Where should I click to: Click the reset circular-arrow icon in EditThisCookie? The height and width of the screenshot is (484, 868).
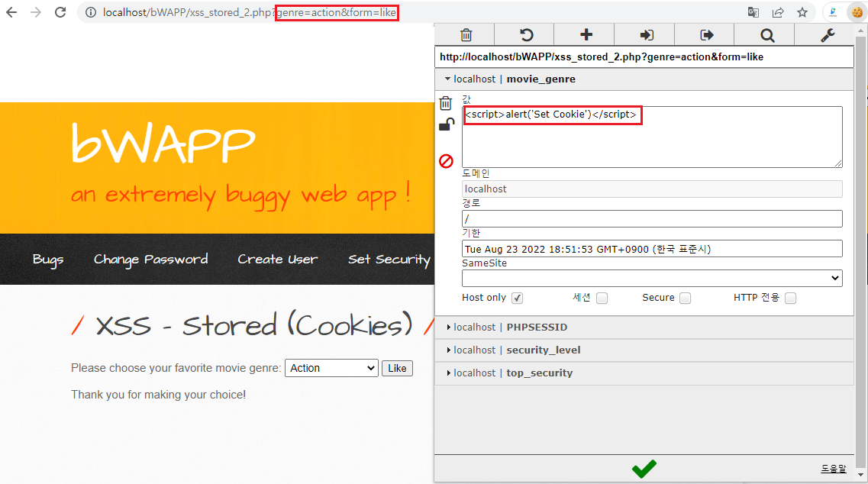pyautogui.click(x=526, y=35)
